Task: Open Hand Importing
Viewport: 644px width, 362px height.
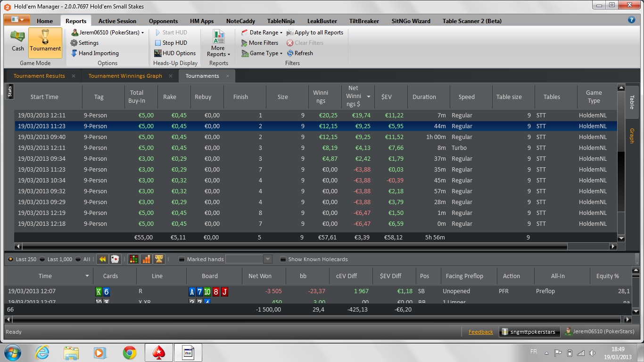Action: [x=95, y=53]
